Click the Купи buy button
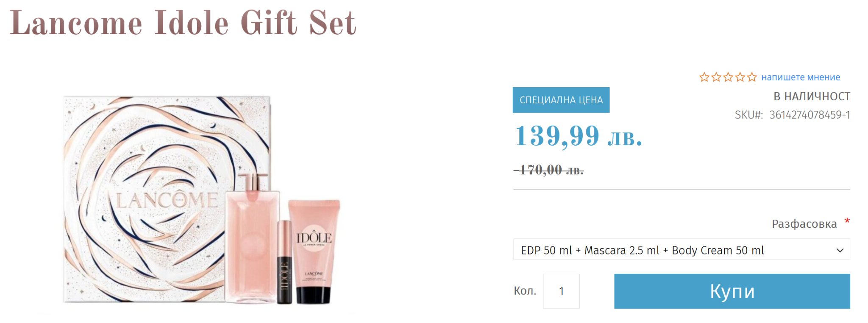Image resolution: width=868 pixels, height=323 pixels. pos(732,291)
